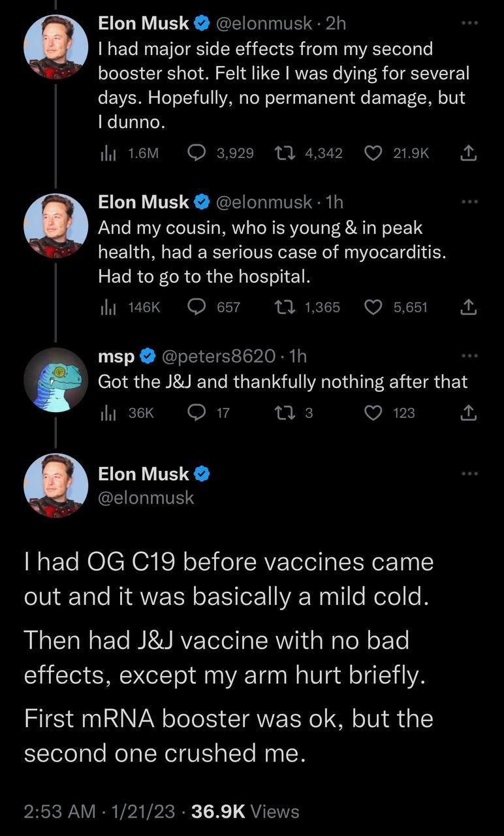The image size is (504, 836).
Task: Open Elon Musk avatar on the main tweet
Action: pos(55,485)
